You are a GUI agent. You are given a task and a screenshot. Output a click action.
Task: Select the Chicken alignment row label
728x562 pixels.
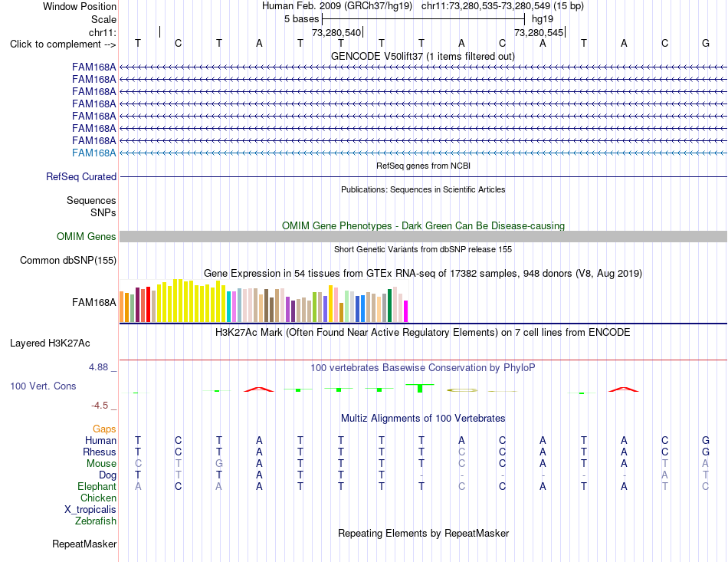(x=98, y=498)
